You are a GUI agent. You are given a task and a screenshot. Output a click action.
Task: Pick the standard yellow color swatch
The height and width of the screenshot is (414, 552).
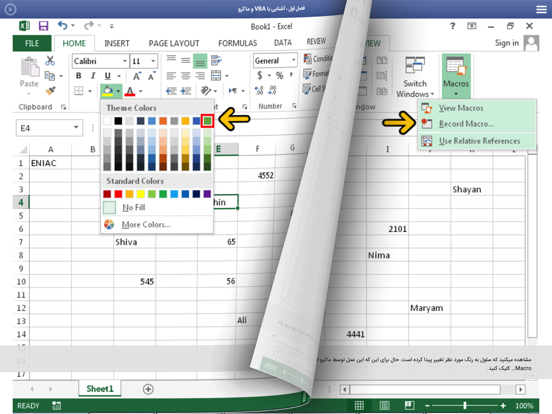tap(140, 194)
